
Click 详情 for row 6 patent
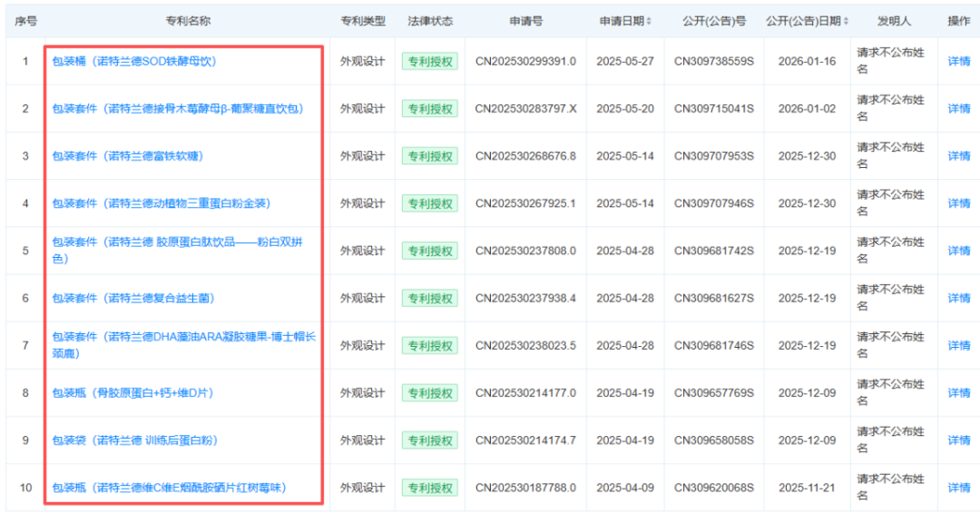click(x=959, y=298)
